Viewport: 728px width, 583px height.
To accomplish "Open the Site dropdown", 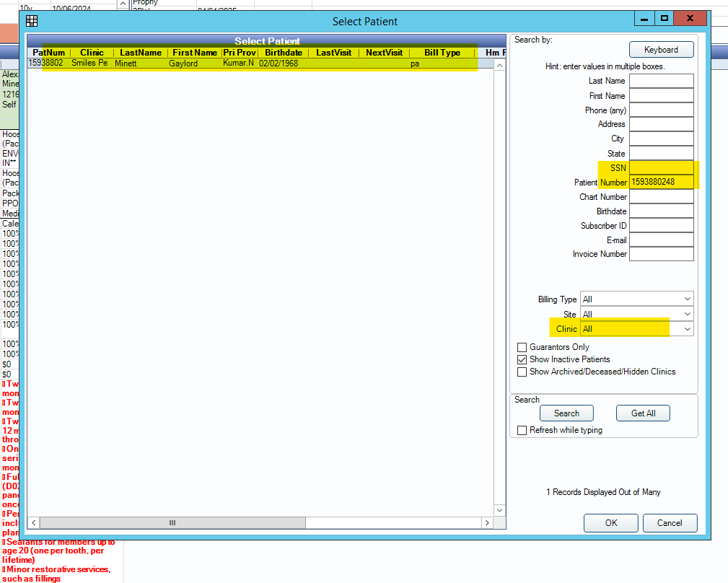I will point(636,314).
